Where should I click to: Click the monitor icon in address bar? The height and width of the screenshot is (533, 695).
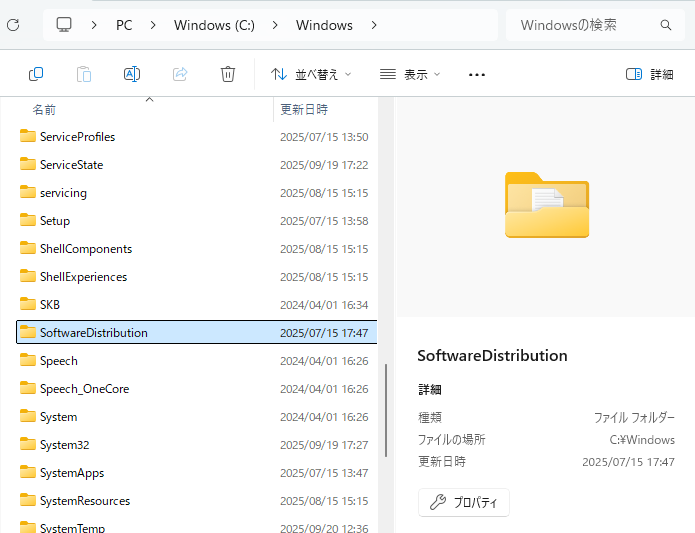pyautogui.click(x=65, y=25)
